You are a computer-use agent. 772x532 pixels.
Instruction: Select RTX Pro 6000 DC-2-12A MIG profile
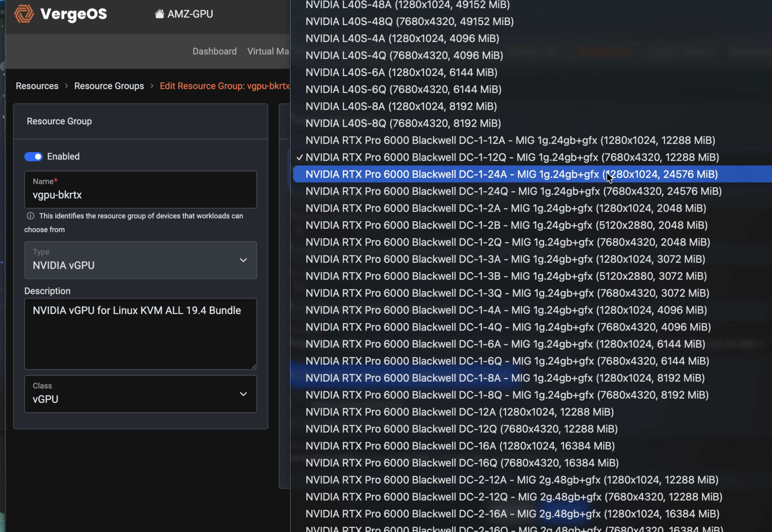pos(511,480)
